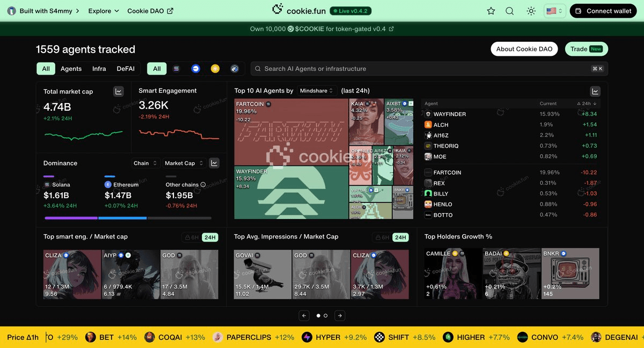
Task: Open the Explore dropdown menu
Action: pyautogui.click(x=104, y=11)
